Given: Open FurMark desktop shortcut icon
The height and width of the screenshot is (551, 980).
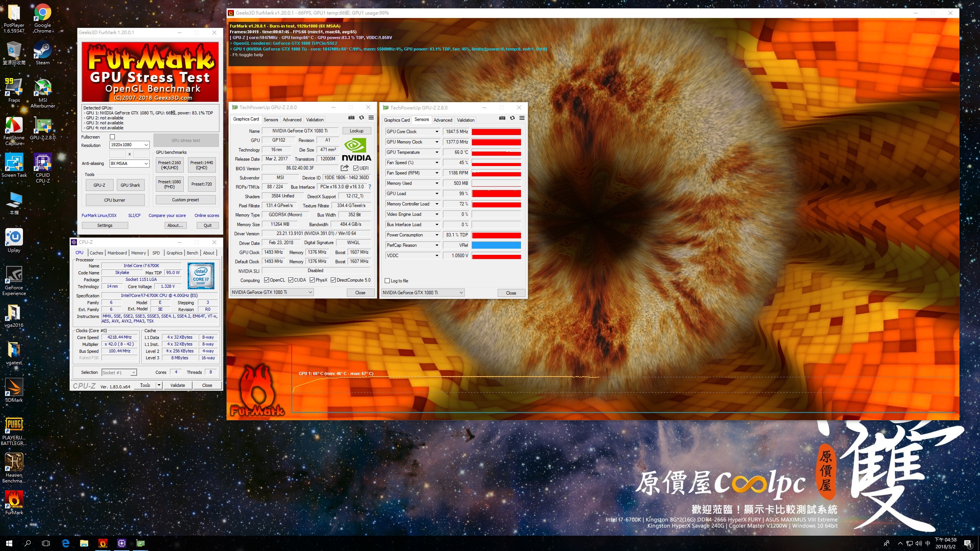Looking at the screenshot, I should 14,503.
